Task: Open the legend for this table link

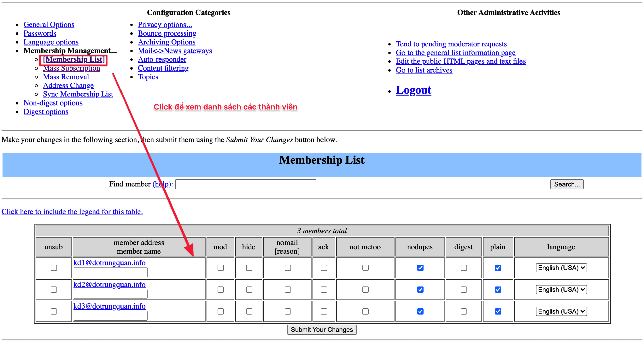Action: pos(72,212)
